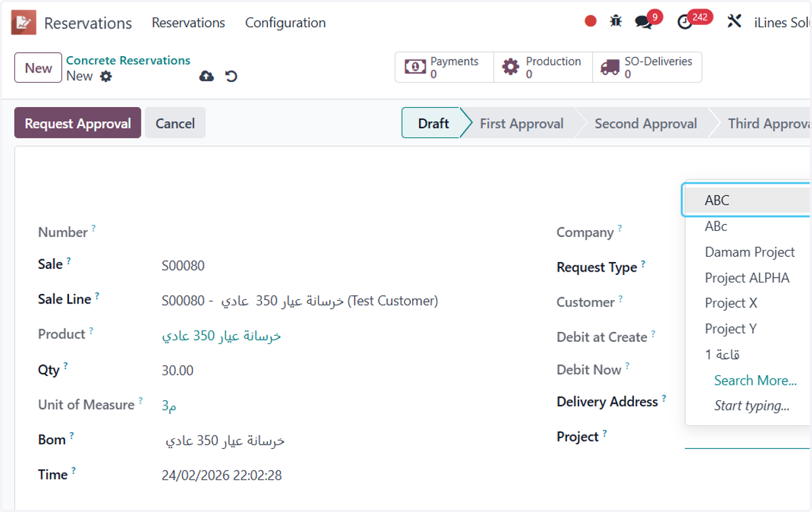The height and width of the screenshot is (512, 812).
Task: Click the help mark beside Unit of Measure
Action: 140,400
